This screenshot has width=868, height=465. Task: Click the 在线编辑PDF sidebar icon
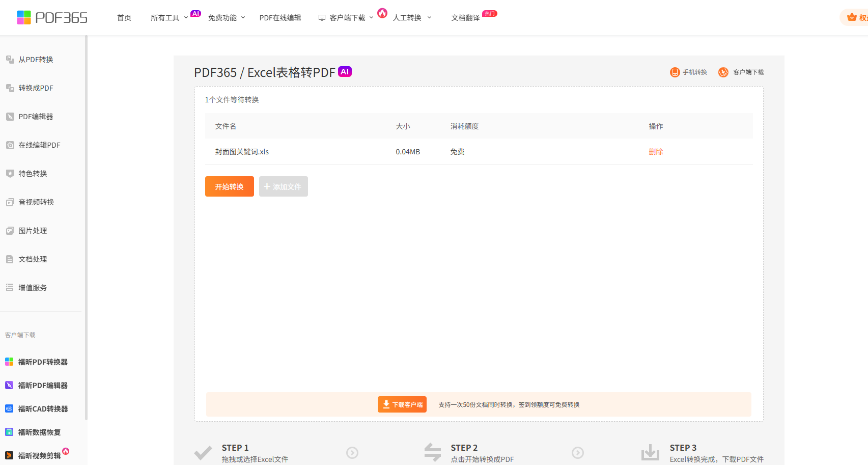pos(10,145)
